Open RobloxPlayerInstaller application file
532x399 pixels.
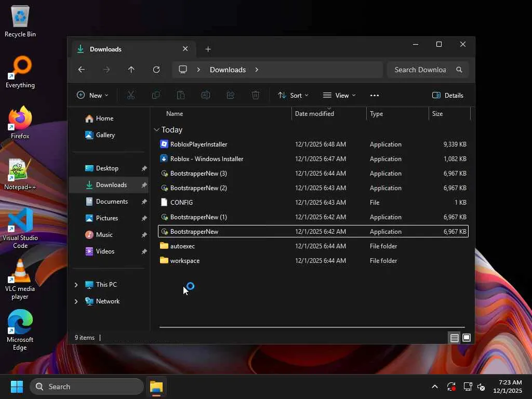(198, 144)
